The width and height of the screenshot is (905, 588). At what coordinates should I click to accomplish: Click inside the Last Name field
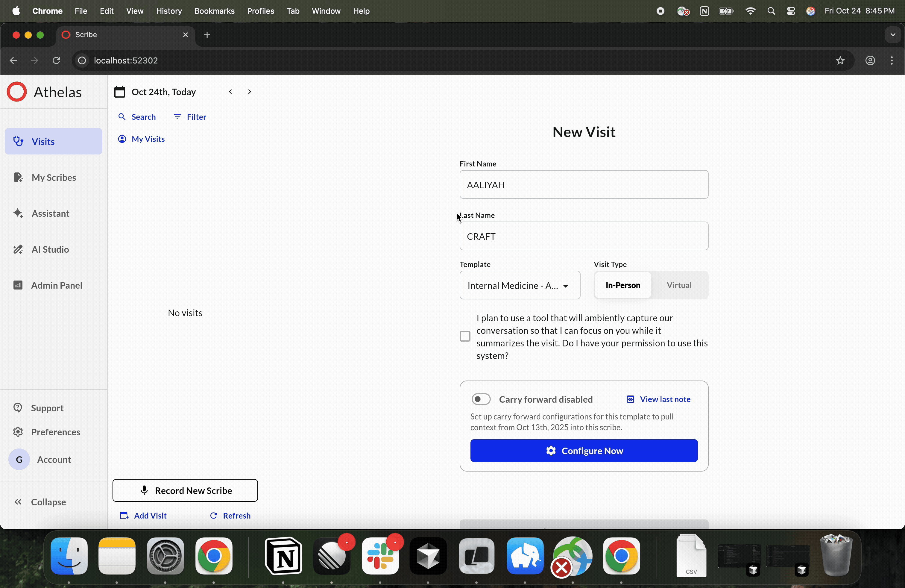[x=584, y=236]
